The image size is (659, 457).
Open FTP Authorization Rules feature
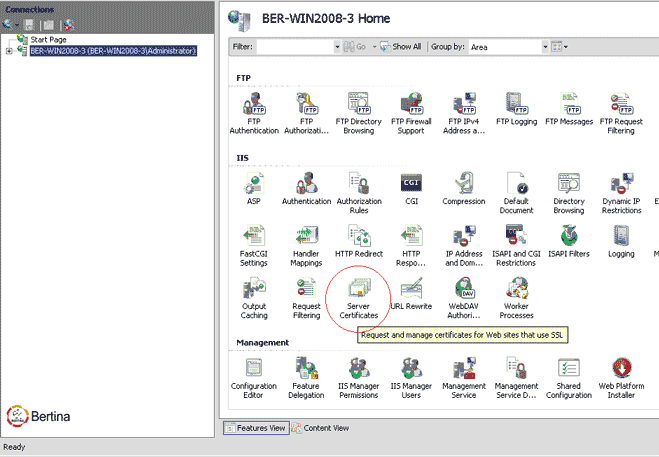tap(306, 114)
